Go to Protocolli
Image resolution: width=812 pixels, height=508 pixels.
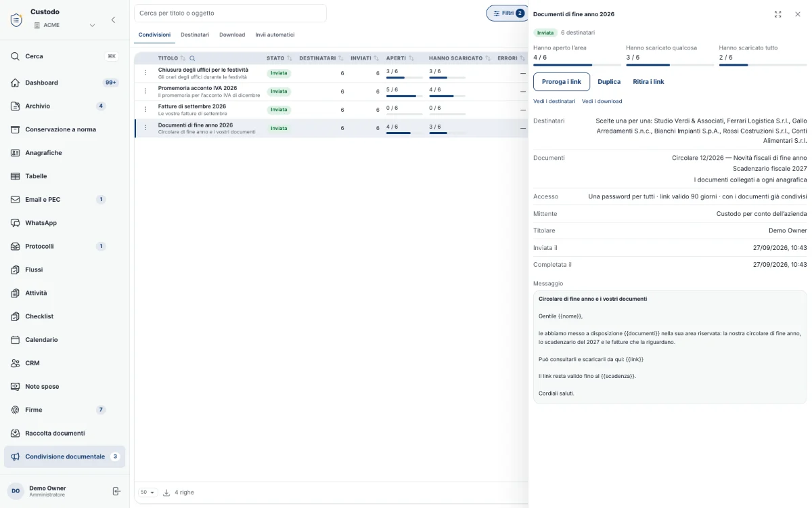click(64, 247)
